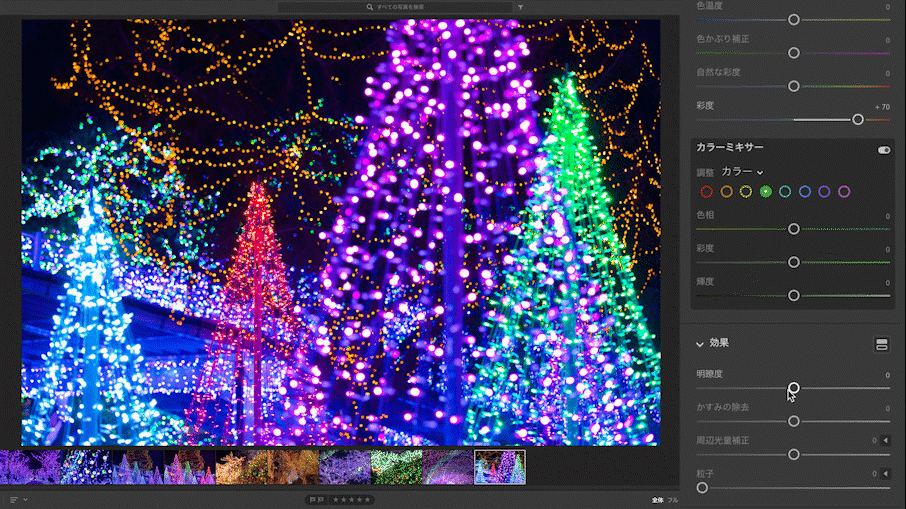The height and width of the screenshot is (509, 906).
Task: Click the 自然な彩度 slider handle
Action: 794,86
